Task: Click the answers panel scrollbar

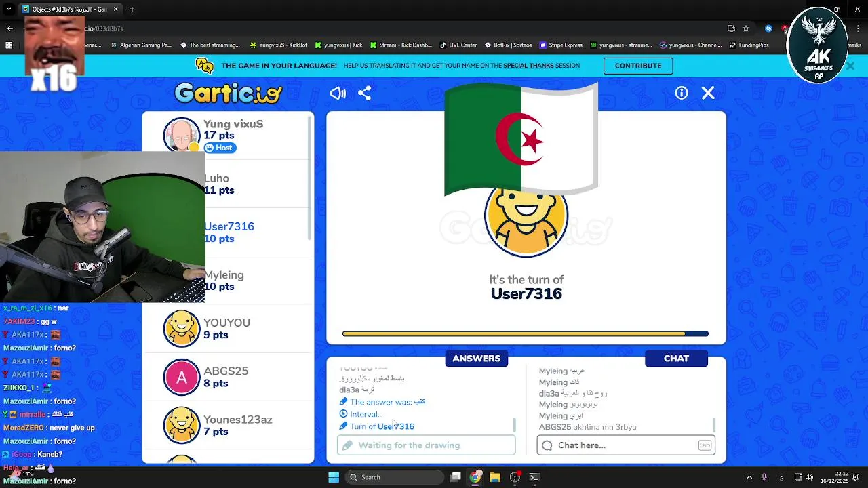Action: click(x=514, y=425)
